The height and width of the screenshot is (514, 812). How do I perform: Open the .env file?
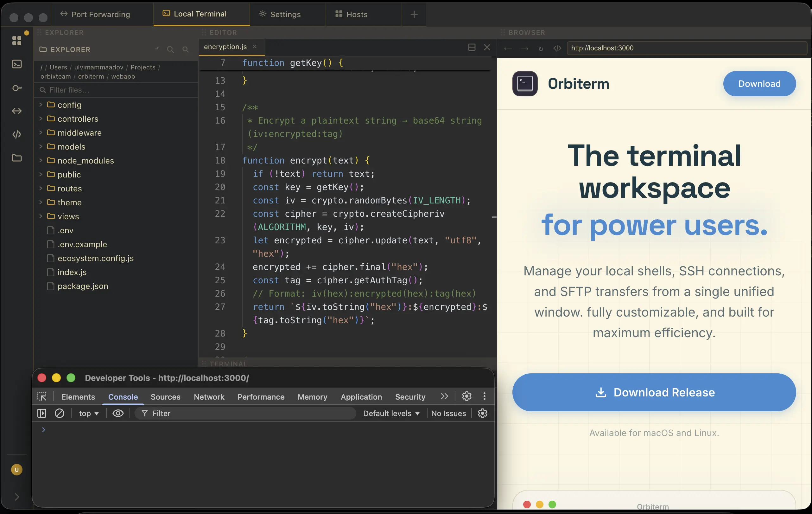[116, 230]
